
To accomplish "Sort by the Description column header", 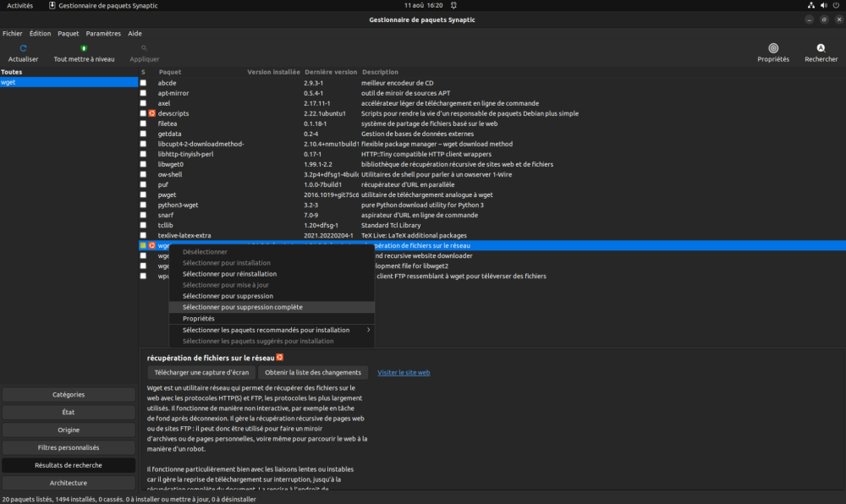I will 381,72.
